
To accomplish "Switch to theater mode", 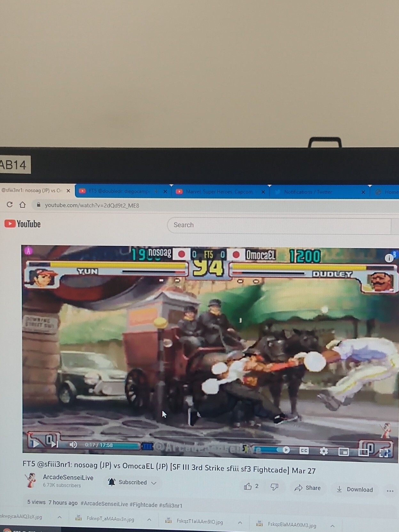I will pyautogui.click(x=363, y=452).
